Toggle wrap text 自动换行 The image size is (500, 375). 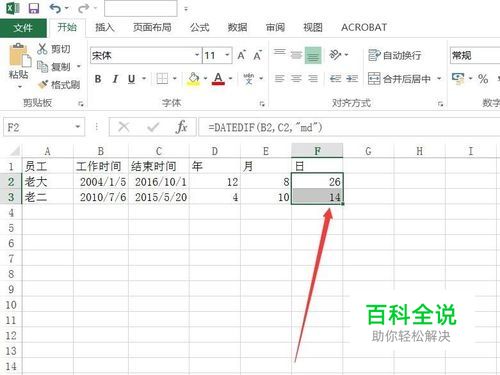[x=395, y=55]
